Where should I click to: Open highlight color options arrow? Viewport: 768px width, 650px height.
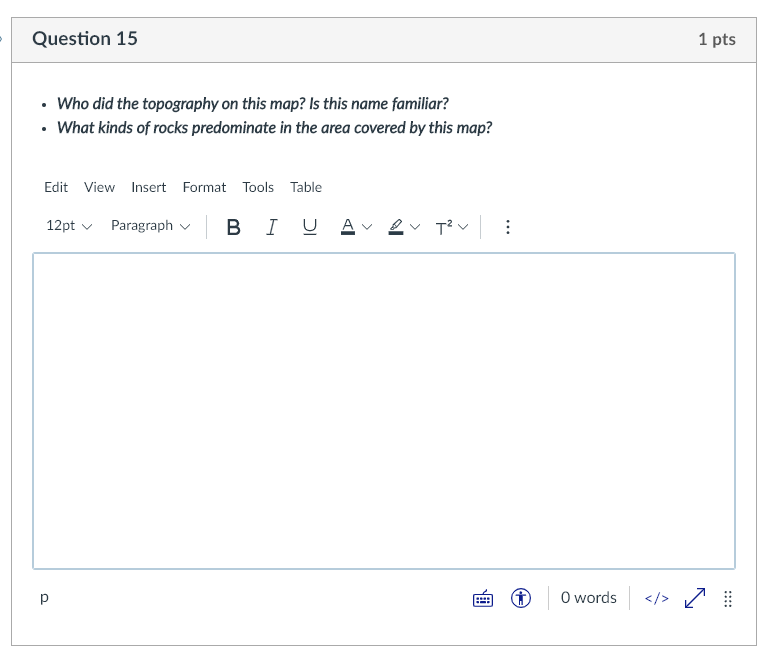415,227
